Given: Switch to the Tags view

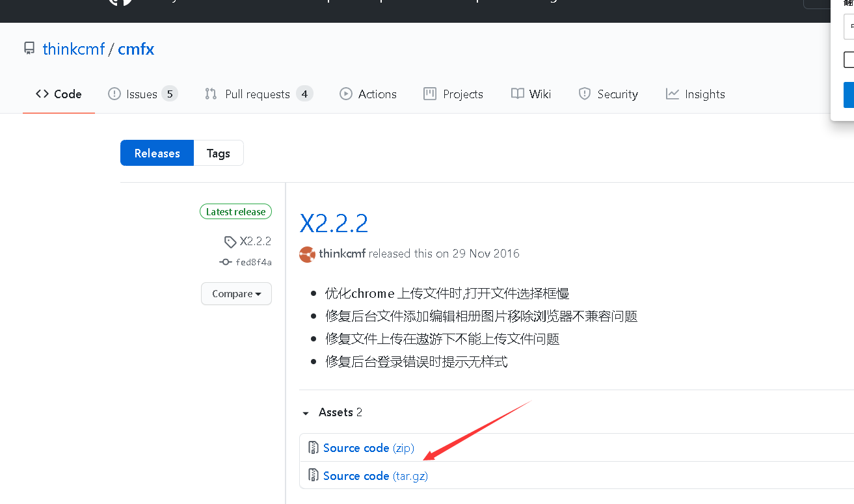Looking at the screenshot, I should tap(219, 153).
